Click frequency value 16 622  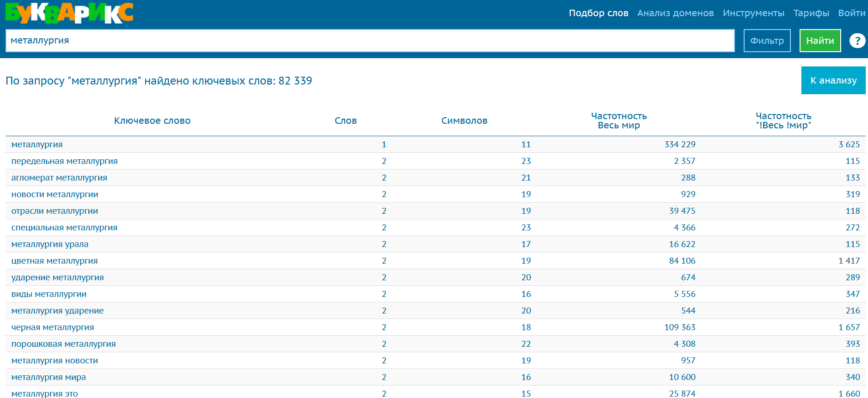tap(682, 244)
